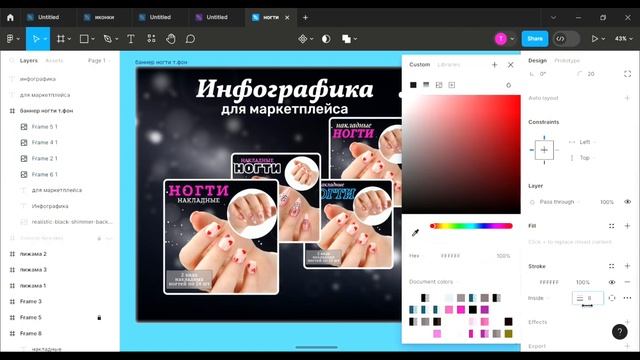Select the Move tool
The width and height of the screenshot is (640, 360).
click(x=36, y=39)
